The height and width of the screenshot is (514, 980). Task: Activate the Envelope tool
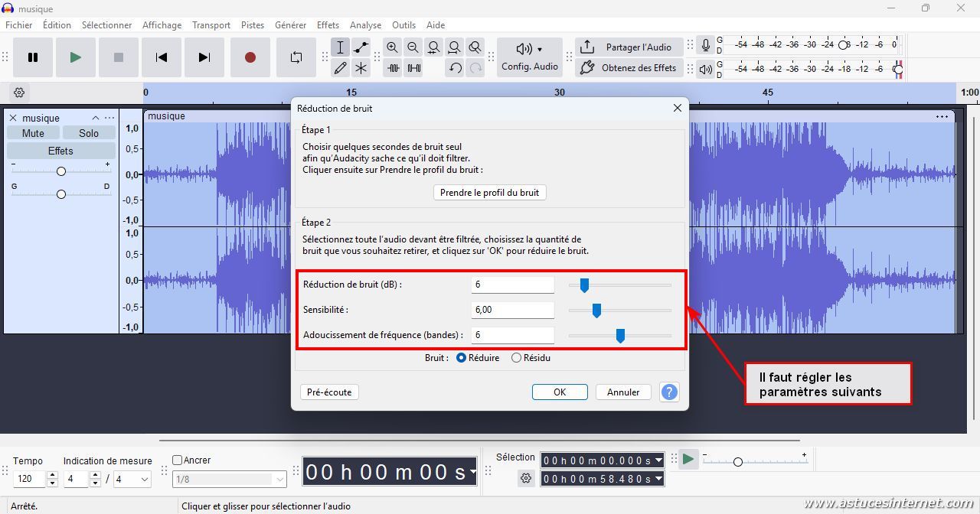click(361, 47)
